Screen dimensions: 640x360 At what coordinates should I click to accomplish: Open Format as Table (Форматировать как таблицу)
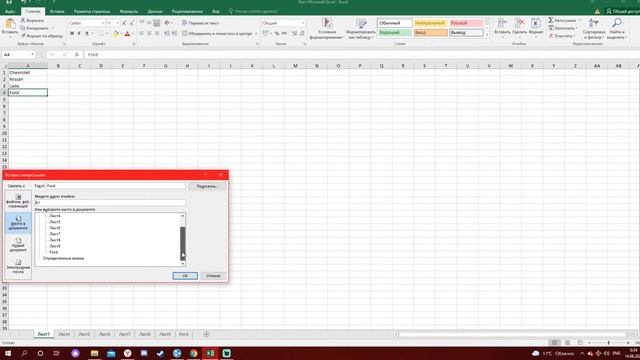click(x=361, y=29)
